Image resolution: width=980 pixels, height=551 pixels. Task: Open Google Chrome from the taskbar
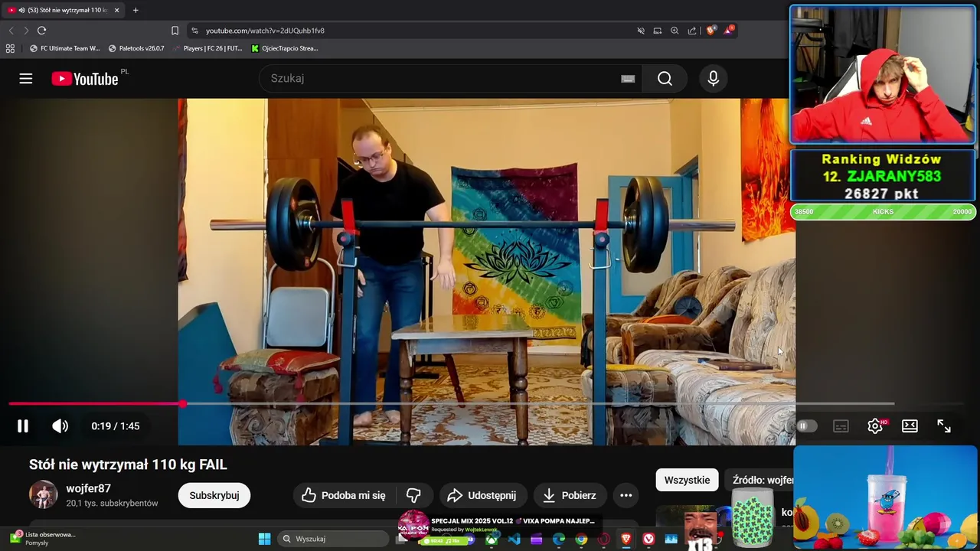581,540
